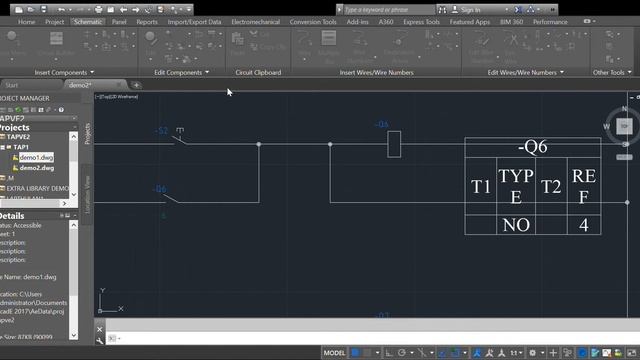Close the demo2 drawing tab

click(x=119, y=84)
